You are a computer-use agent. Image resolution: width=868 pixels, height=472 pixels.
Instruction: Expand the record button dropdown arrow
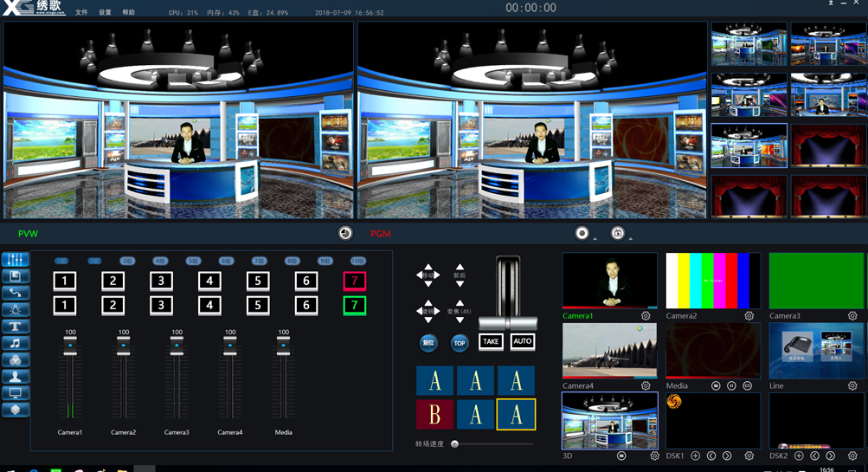[x=595, y=238]
